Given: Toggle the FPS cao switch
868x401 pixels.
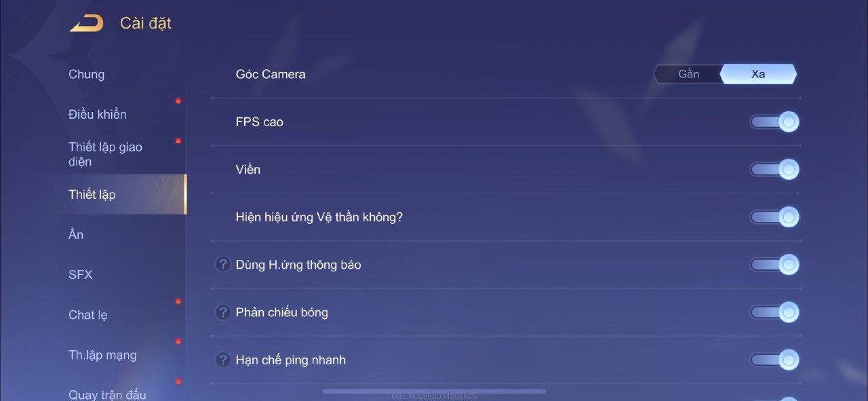Looking at the screenshot, I should click(774, 122).
